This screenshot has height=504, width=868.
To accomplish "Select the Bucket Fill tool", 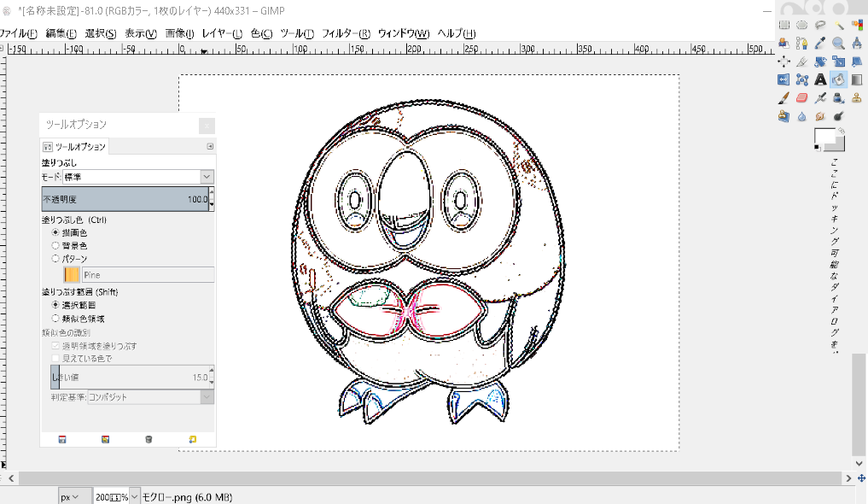I will pyautogui.click(x=839, y=79).
